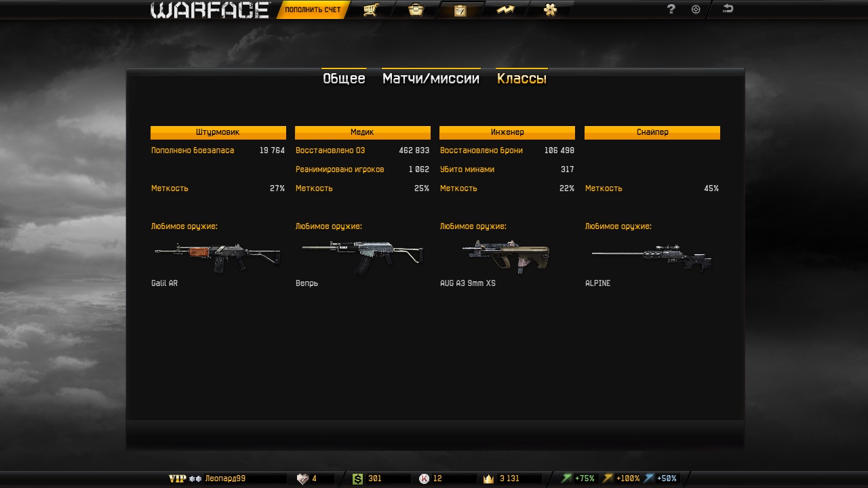Click the Galil AR weapon name
The width and height of the screenshot is (868, 488).
point(164,283)
